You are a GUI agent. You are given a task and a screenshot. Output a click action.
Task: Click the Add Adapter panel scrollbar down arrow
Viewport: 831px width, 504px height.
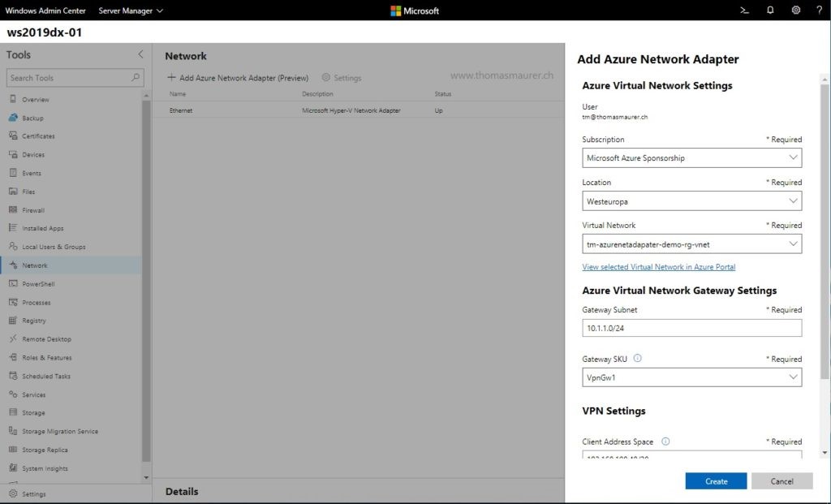click(825, 453)
